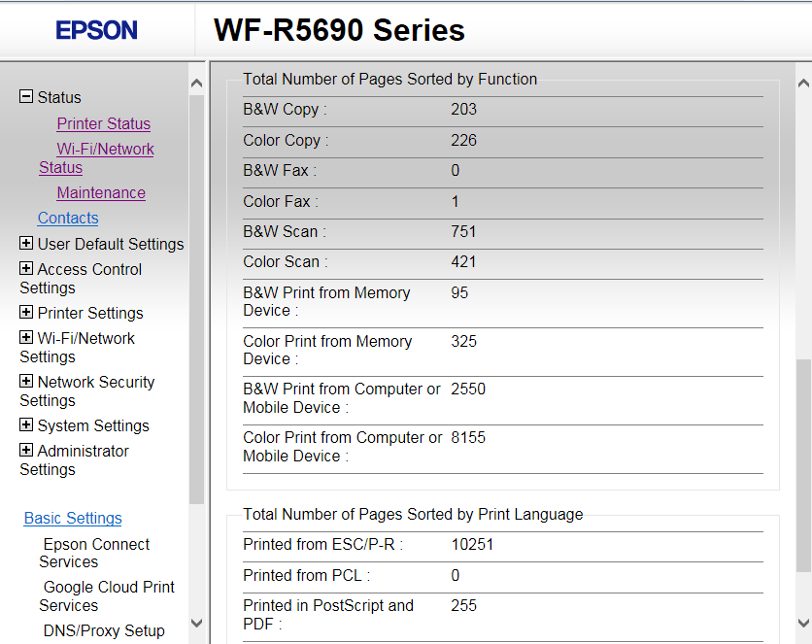Collapse the Status tree section
812x644 pixels.
pos(26,97)
